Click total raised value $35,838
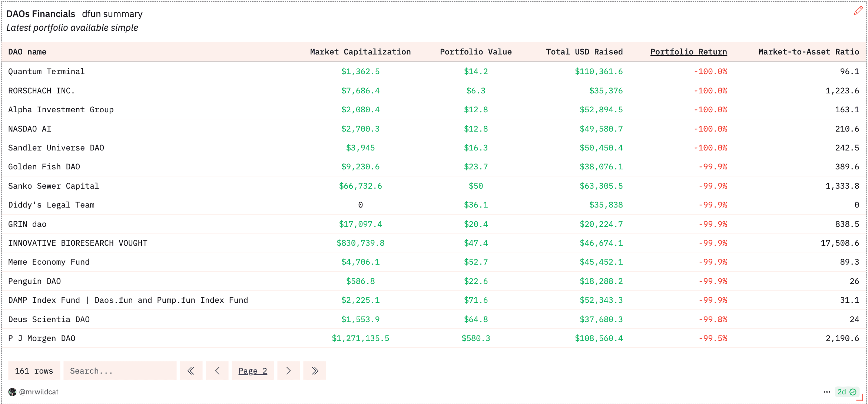The height and width of the screenshot is (404, 868). [x=606, y=205]
